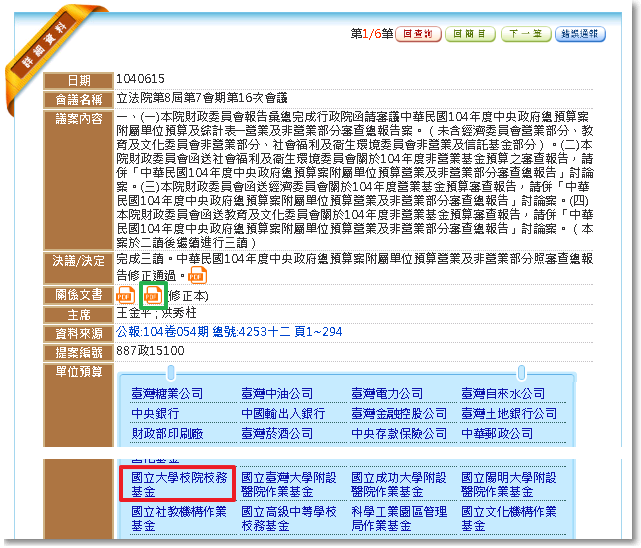This screenshot has width=641, height=548.
Task: Open 國立大學校院校務基金 link
Action: [179, 485]
